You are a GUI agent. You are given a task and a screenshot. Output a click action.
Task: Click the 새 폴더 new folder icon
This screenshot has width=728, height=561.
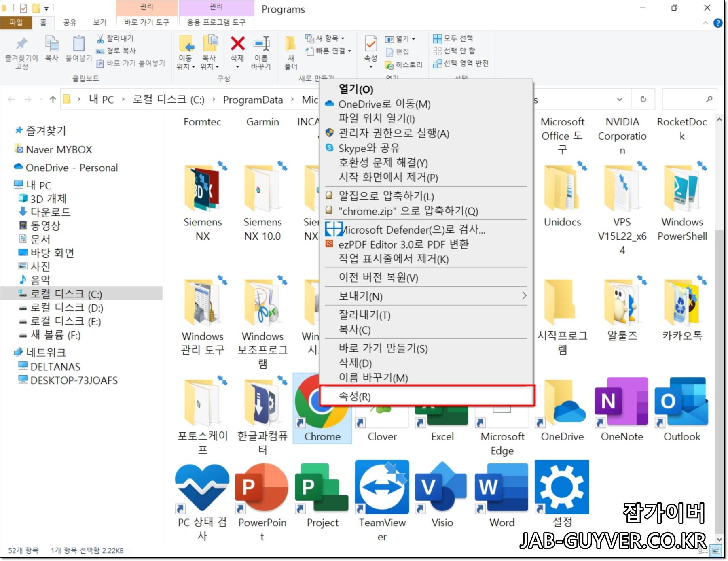point(290,44)
